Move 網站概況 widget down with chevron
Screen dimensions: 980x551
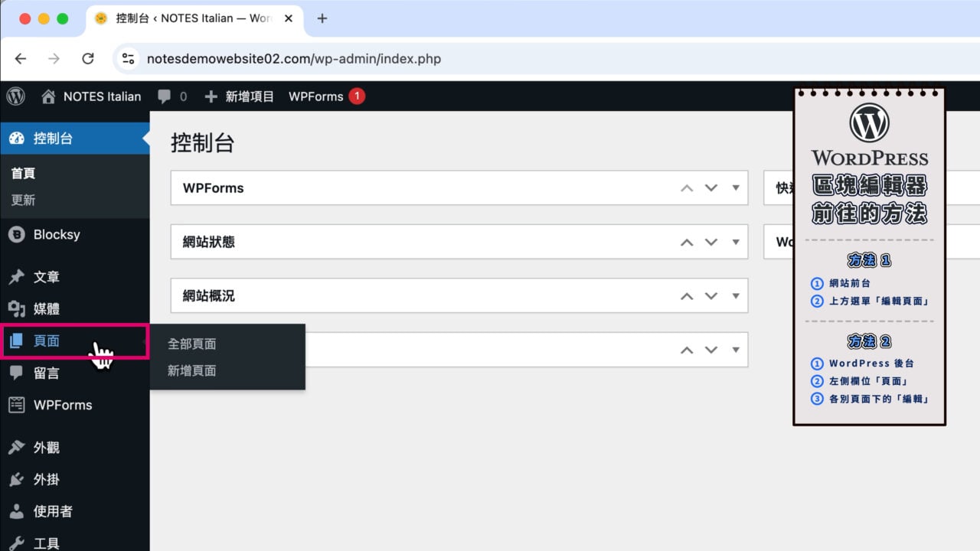pyautogui.click(x=711, y=296)
